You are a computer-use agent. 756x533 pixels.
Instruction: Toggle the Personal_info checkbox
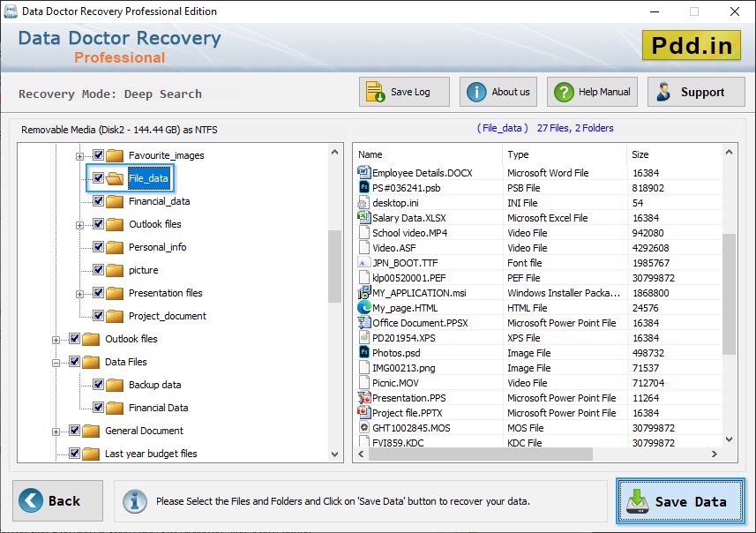(98, 246)
